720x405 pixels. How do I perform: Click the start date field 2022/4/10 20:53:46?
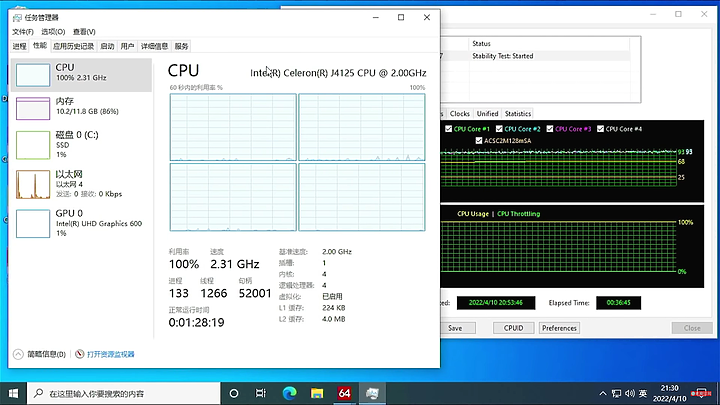496,303
